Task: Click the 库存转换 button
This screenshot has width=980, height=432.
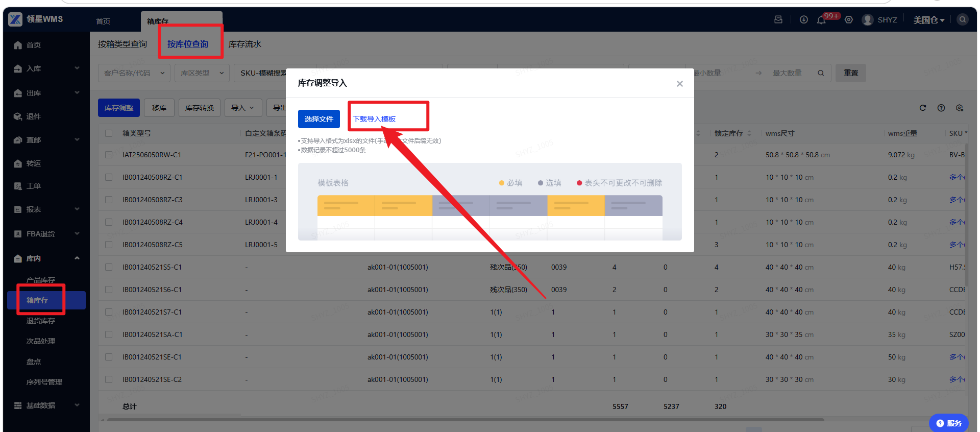Action: click(x=200, y=108)
